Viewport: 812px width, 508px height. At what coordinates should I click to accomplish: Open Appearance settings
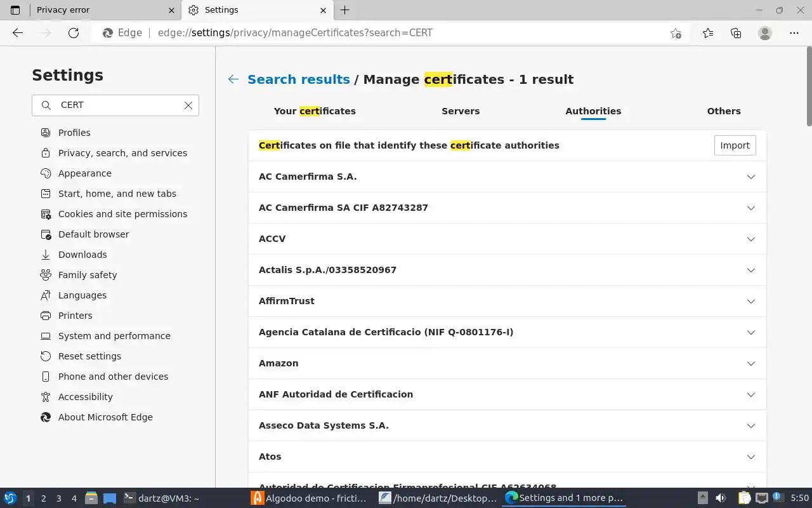(84, 173)
